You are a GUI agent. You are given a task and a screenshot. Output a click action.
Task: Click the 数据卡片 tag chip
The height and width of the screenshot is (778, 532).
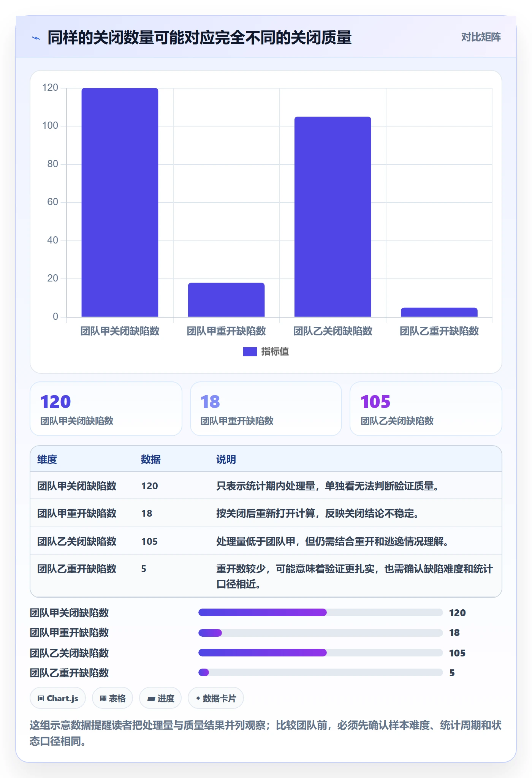(x=216, y=698)
